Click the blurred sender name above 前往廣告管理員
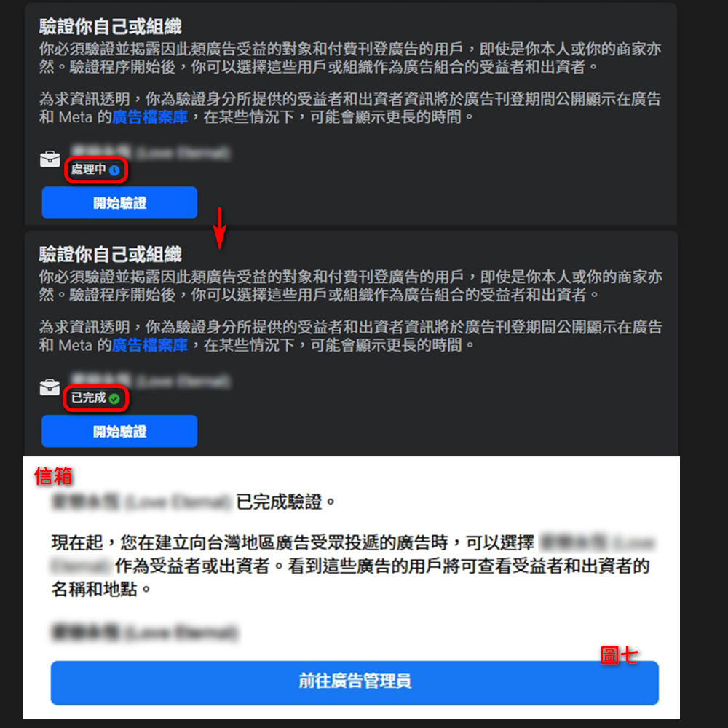 click(x=144, y=633)
